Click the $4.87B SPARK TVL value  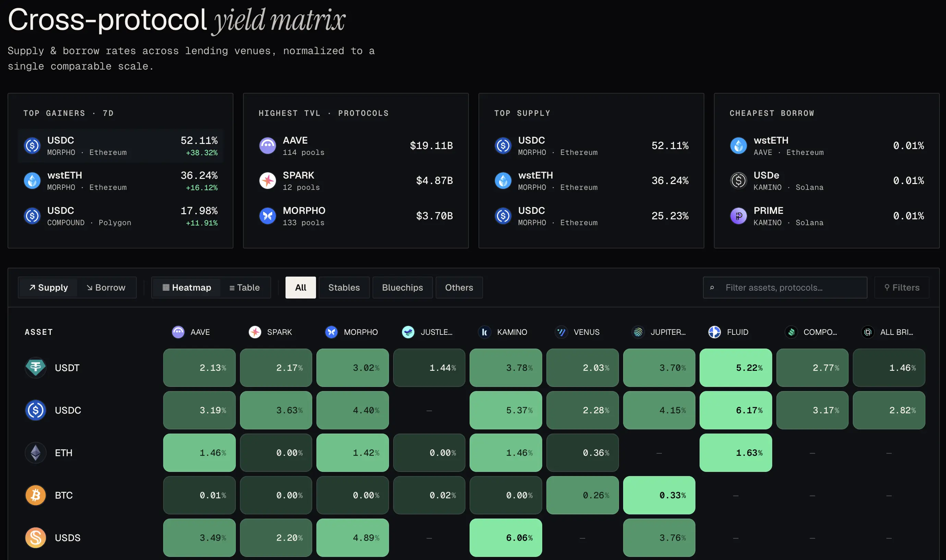[x=434, y=181]
